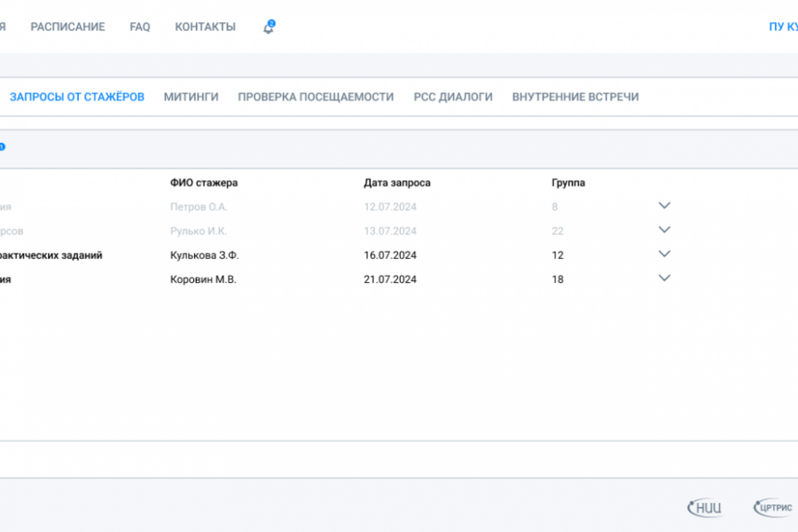
Task: Go to КОНТАКТЫ page
Action: [x=205, y=27]
